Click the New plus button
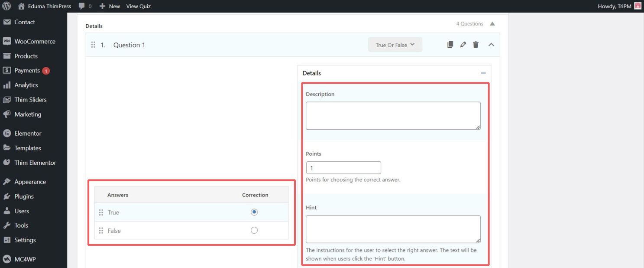Screen dimensions: 644x268 pos(110,6)
